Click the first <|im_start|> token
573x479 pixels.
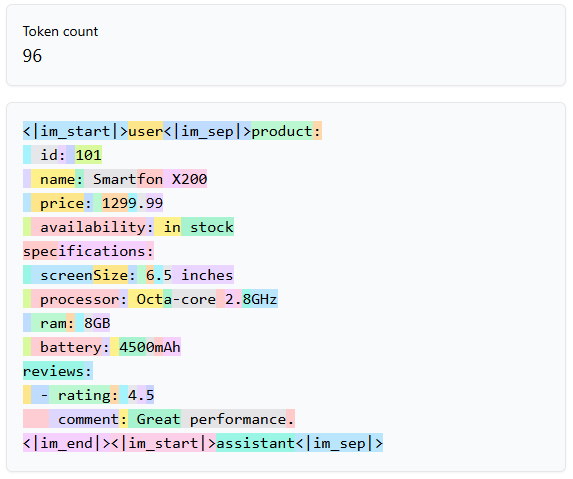75,131
